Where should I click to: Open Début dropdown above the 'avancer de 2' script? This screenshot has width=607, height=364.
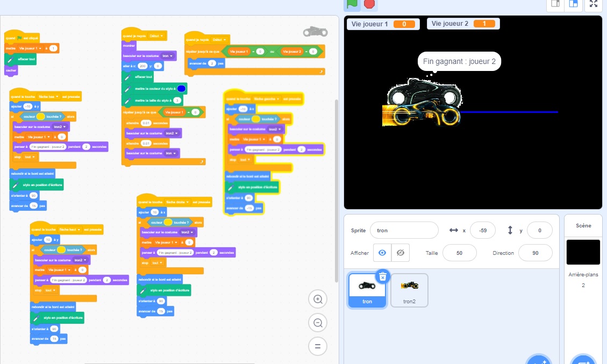tap(219, 39)
